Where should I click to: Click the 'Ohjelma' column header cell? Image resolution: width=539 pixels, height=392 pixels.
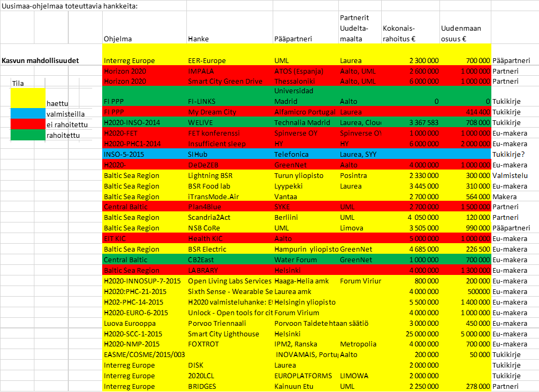[x=145, y=28]
